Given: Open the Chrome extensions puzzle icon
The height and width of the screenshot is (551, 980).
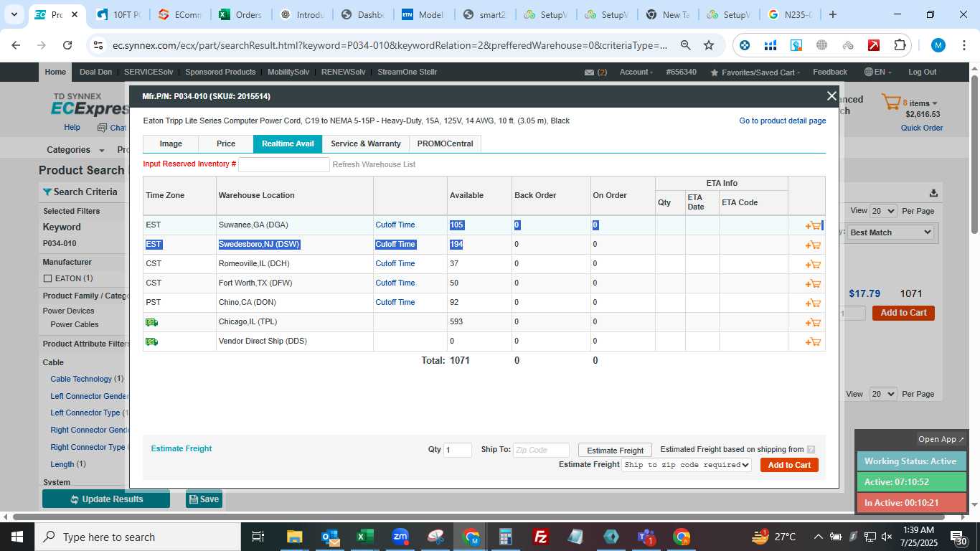Looking at the screenshot, I should click(900, 45).
